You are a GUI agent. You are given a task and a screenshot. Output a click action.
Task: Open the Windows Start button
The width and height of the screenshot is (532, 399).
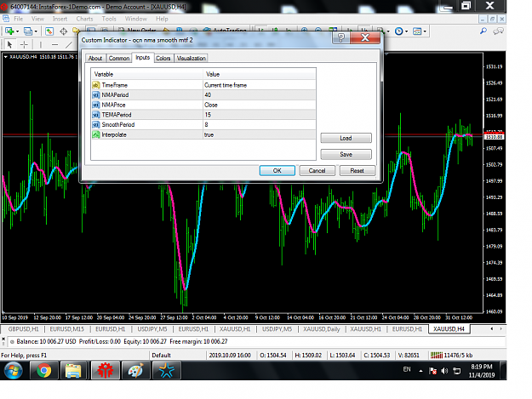click(x=14, y=371)
